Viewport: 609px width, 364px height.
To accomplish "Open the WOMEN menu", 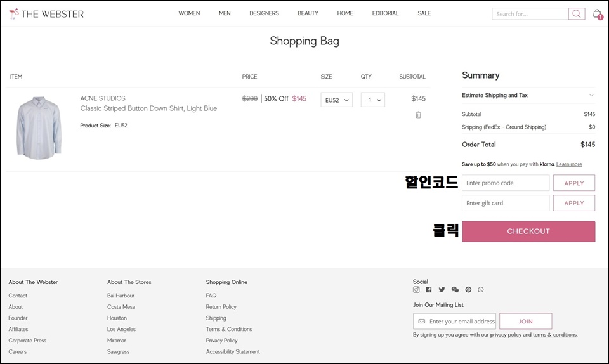I will pos(189,13).
